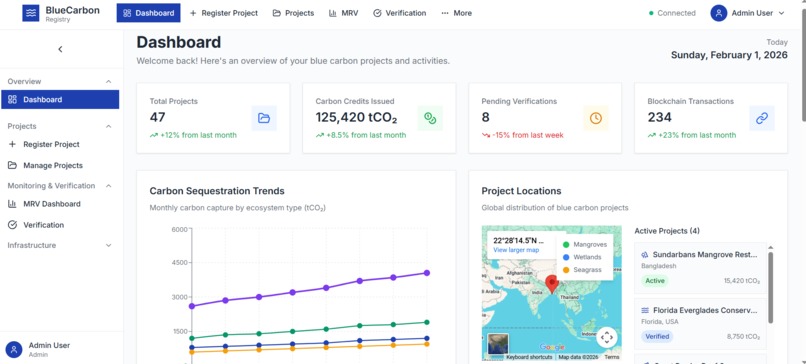Click the red map location pin
Screen dimensions: 806x364
coord(552,284)
